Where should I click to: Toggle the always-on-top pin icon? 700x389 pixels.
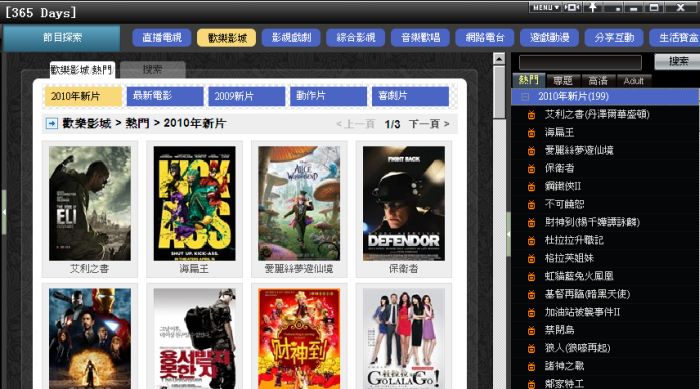[592, 7]
